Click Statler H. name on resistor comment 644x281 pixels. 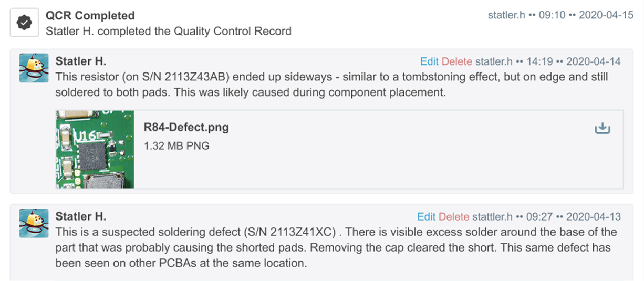(81, 61)
